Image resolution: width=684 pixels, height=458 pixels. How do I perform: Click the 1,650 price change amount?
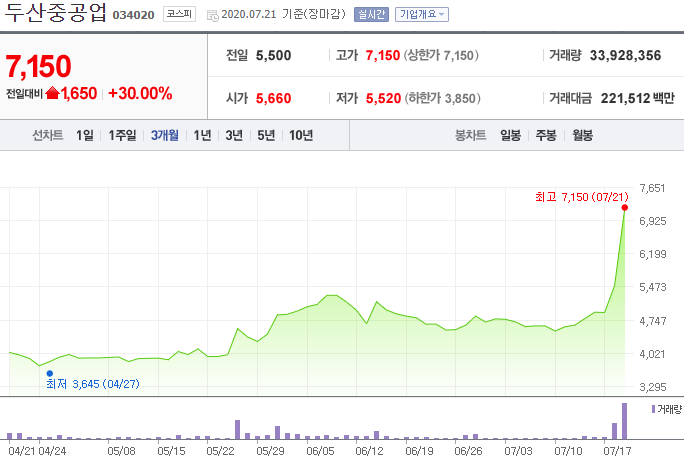pyautogui.click(x=79, y=93)
